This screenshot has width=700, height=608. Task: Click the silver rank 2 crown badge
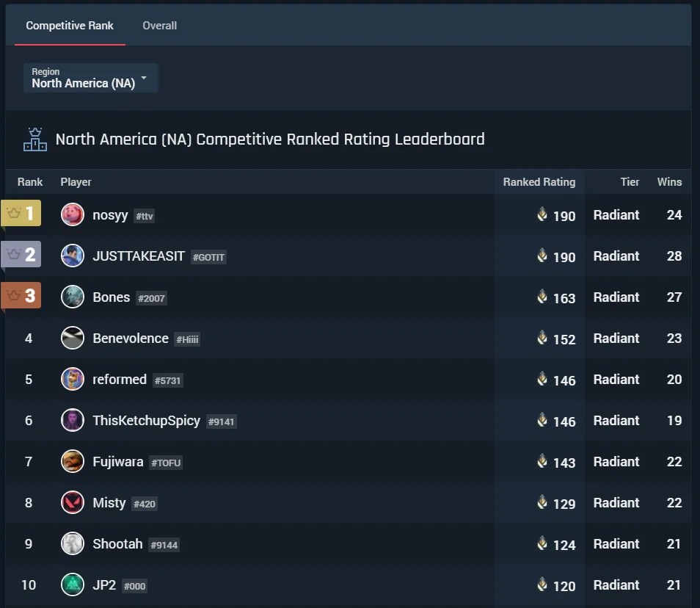(x=21, y=254)
